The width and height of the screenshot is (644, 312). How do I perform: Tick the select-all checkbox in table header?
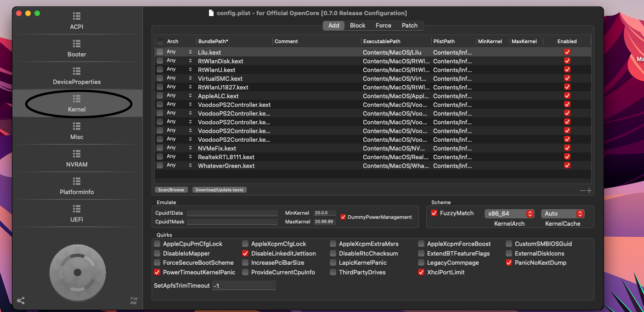click(160, 41)
